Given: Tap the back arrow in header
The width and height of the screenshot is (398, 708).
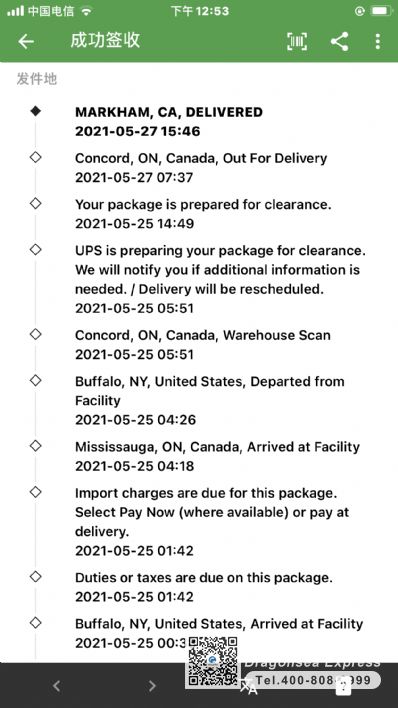Looking at the screenshot, I should (x=26, y=42).
